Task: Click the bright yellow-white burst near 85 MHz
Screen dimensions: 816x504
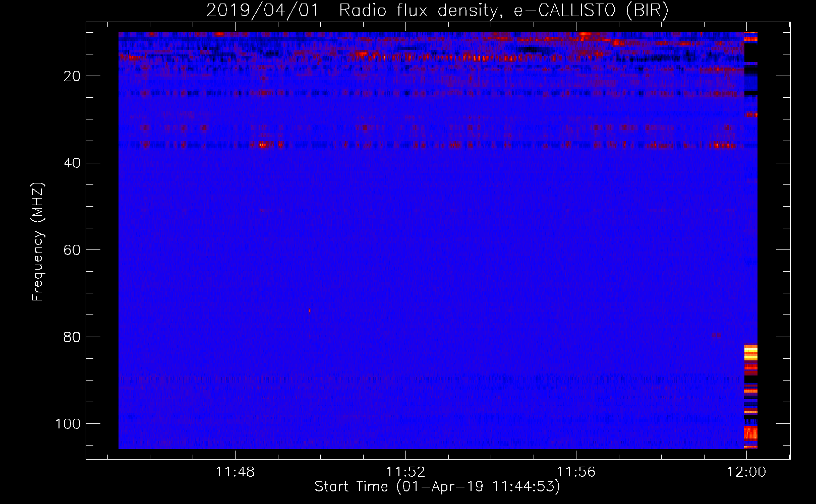Action: 751,352
